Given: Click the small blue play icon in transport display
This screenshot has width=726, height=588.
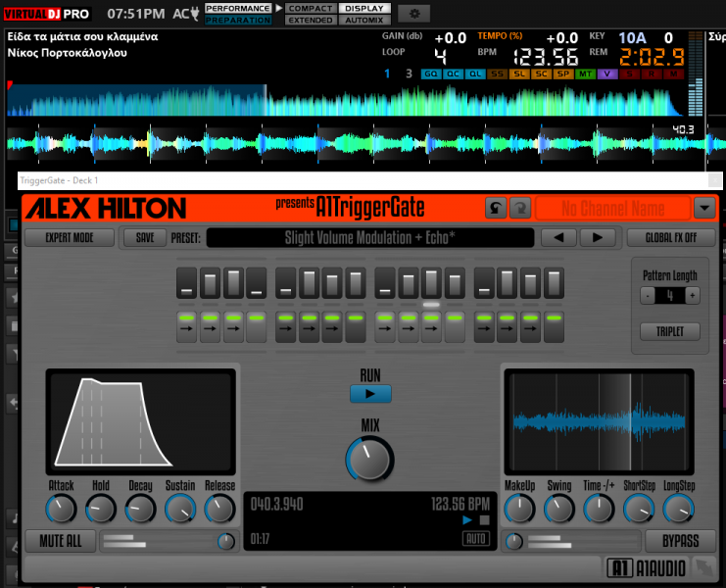Looking at the screenshot, I should [x=467, y=520].
